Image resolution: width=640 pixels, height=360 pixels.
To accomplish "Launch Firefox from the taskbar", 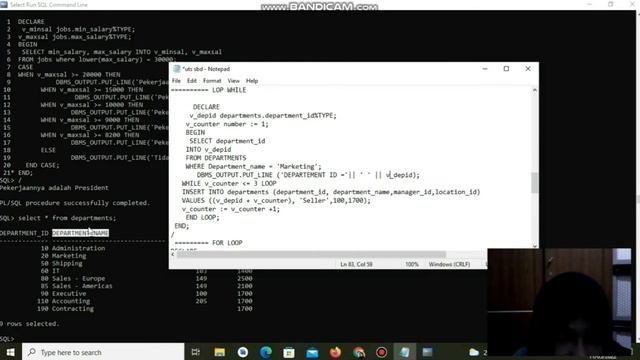I will pos(336,352).
